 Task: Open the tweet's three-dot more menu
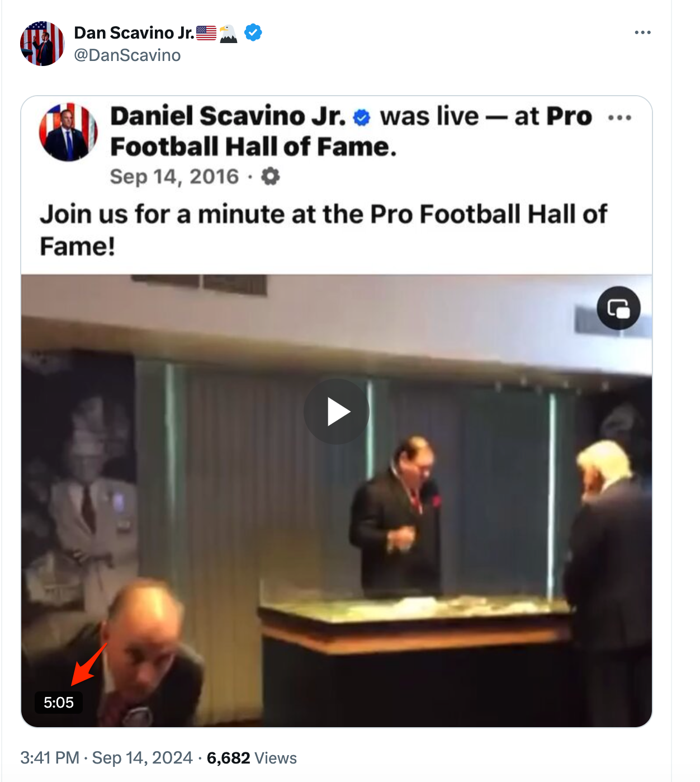pos(642,32)
